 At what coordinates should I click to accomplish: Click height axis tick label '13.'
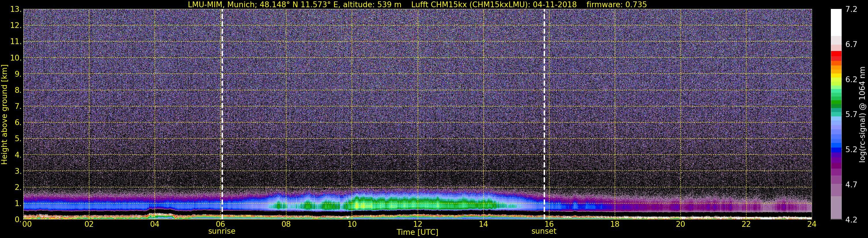(x=16, y=10)
